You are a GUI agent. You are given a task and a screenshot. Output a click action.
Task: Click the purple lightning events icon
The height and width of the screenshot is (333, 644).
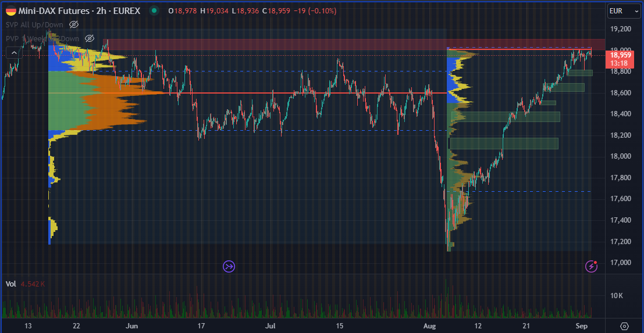[592, 266]
